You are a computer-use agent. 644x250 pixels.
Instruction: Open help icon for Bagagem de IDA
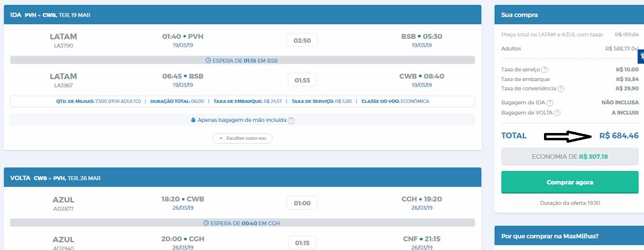coord(550,103)
